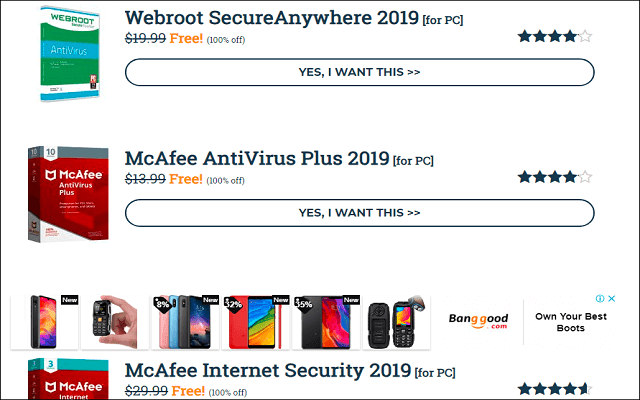Click the McAfee AntiVirus Plus star rating
This screenshot has height=400, width=640.
(554, 177)
